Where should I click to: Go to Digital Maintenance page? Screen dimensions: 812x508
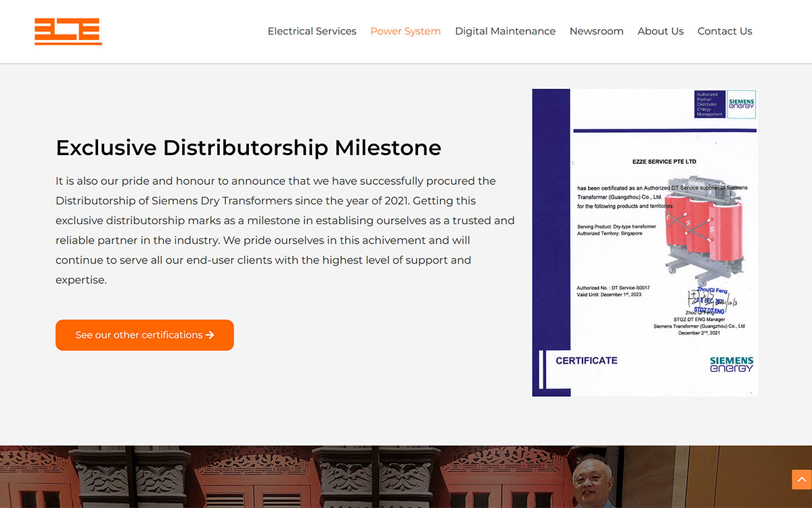click(505, 31)
